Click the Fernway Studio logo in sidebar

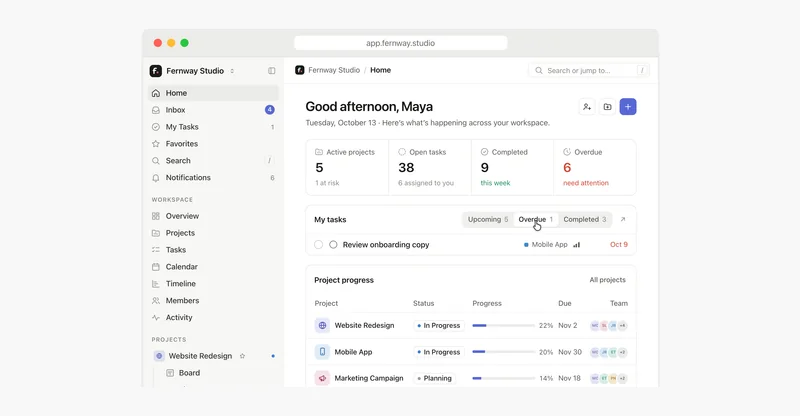click(x=156, y=70)
